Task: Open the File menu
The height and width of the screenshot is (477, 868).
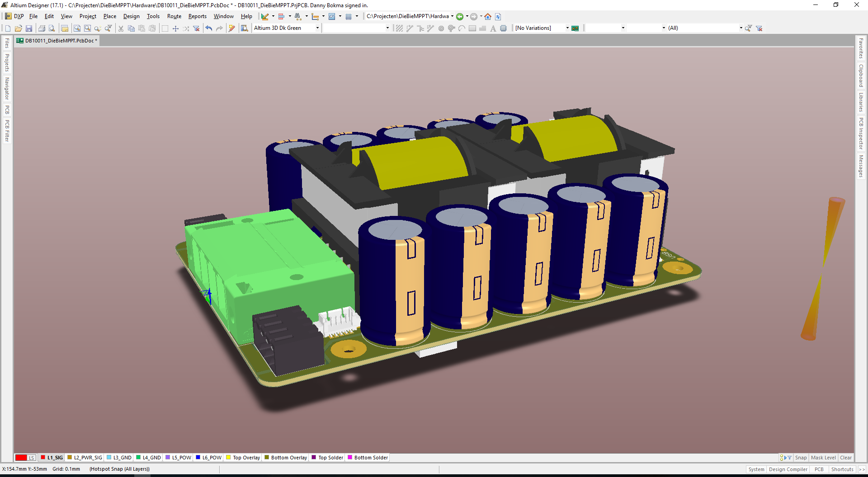Action: (x=33, y=16)
